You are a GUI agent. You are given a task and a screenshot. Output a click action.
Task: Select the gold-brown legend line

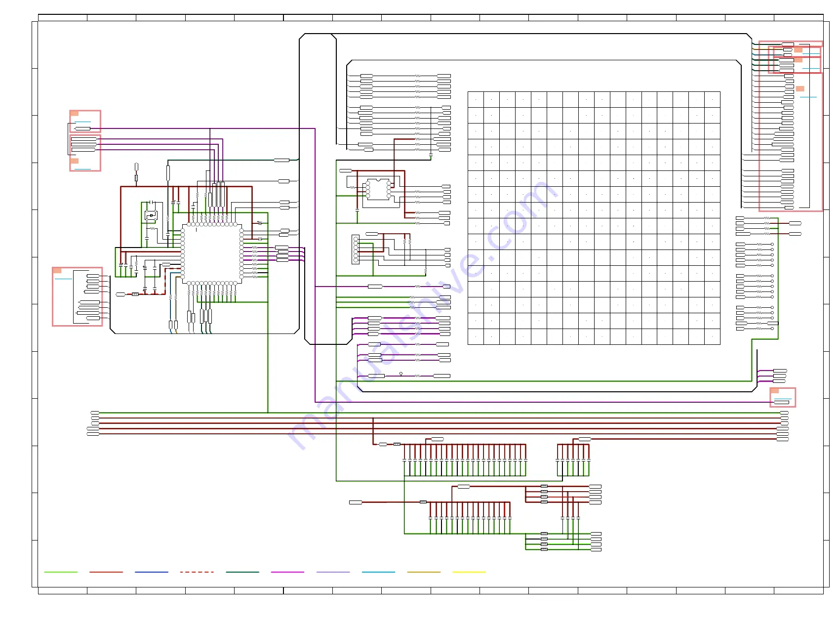[x=424, y=572]
